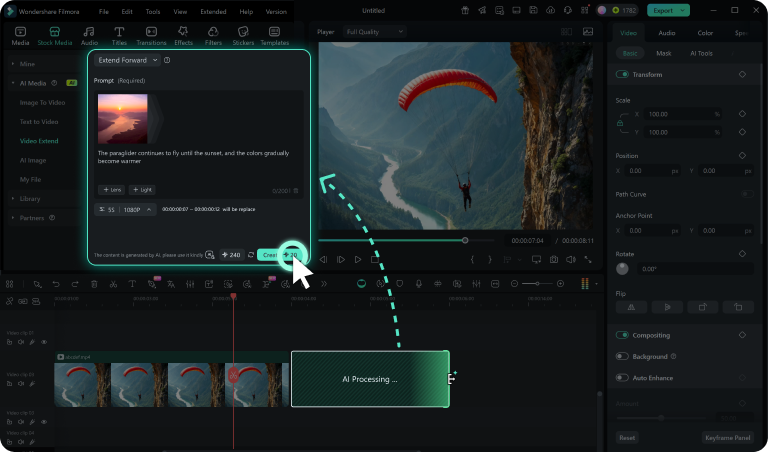Expand the Partners section
Viewport: 768px width, 452px height.
[x=13, y=218]
